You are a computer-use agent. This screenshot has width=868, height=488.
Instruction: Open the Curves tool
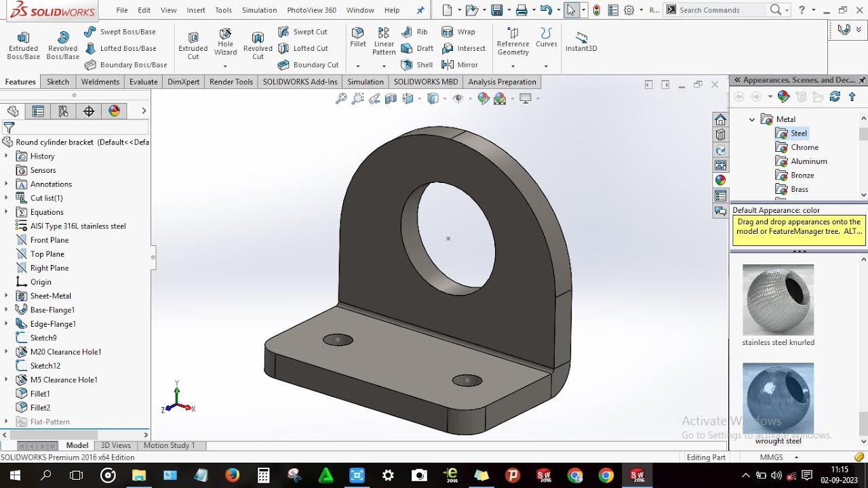pyautogui.click(x=546, y=38)
